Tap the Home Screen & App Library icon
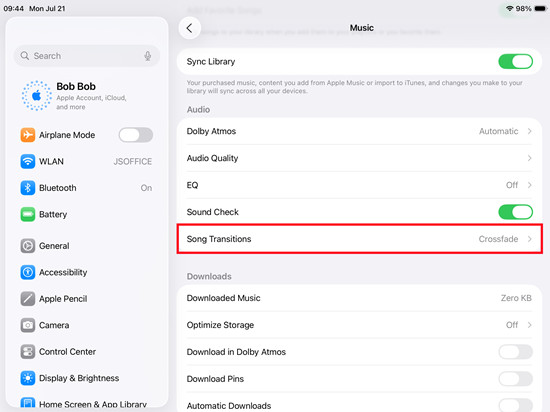The image size is (550, 412). point(28,403)
